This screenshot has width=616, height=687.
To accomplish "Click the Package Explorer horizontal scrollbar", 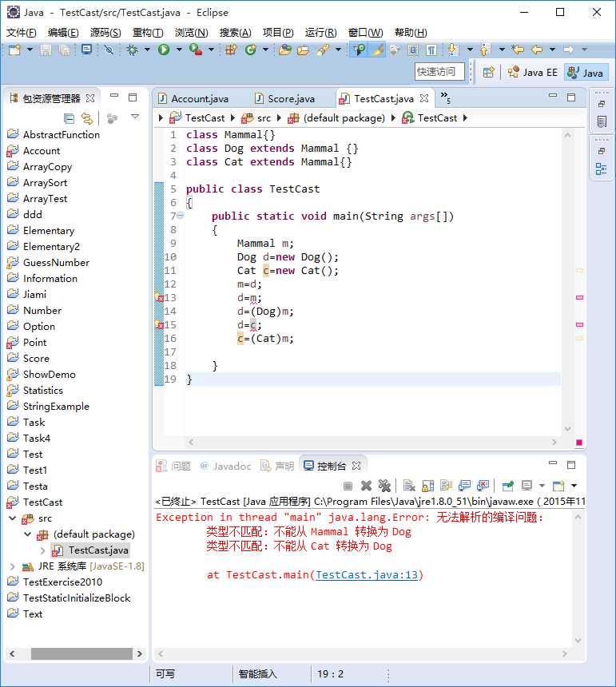I will 81,653.
